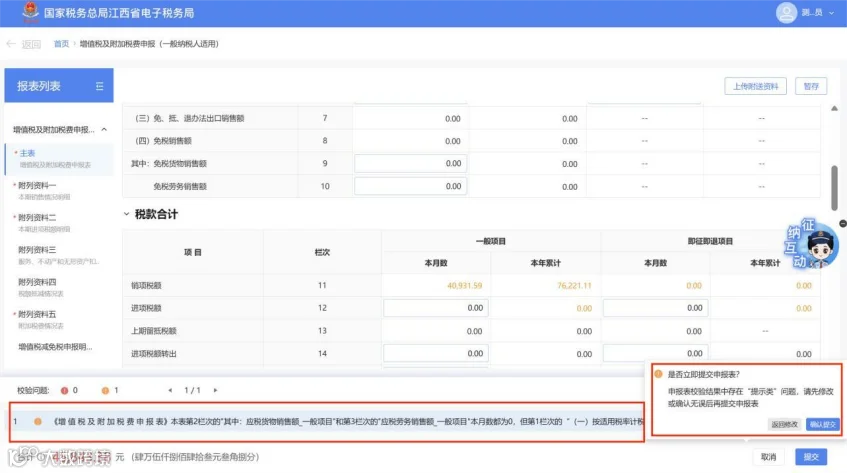Collapse the 报表列表 menu icon

click(x=100, y=86)
